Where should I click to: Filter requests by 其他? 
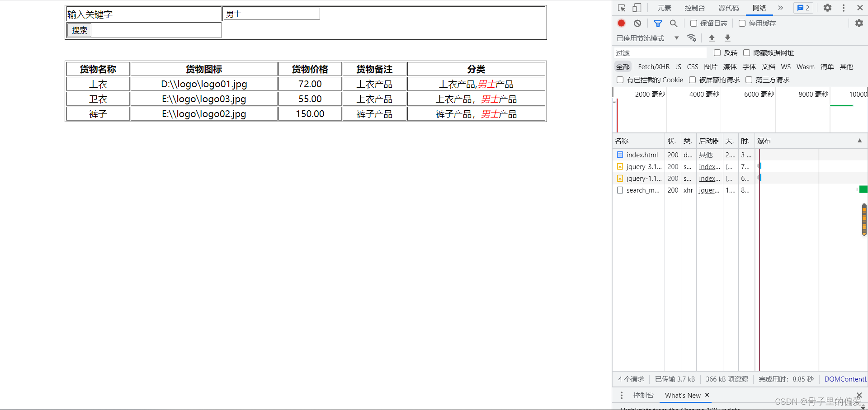846,66
